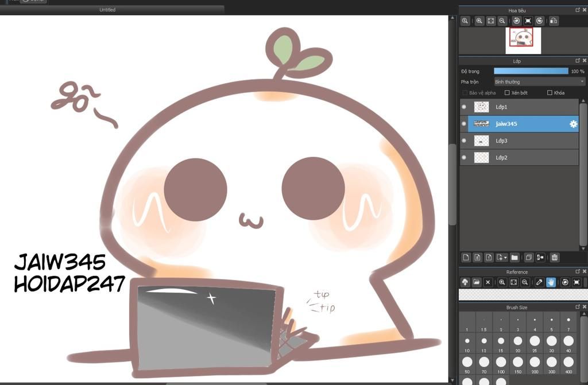Clear the reference image
Viewport: 588px width, 385px height.
(488, 282)
